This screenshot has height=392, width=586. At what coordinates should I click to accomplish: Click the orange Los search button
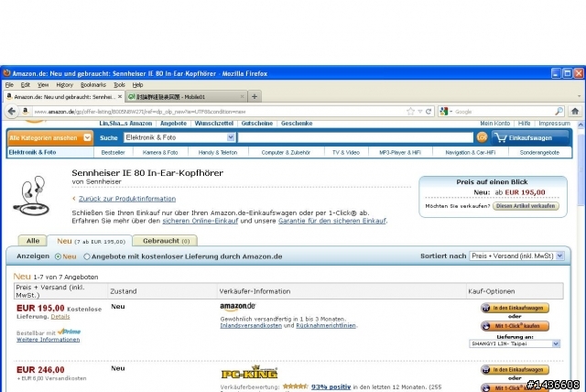pos(482,137)
